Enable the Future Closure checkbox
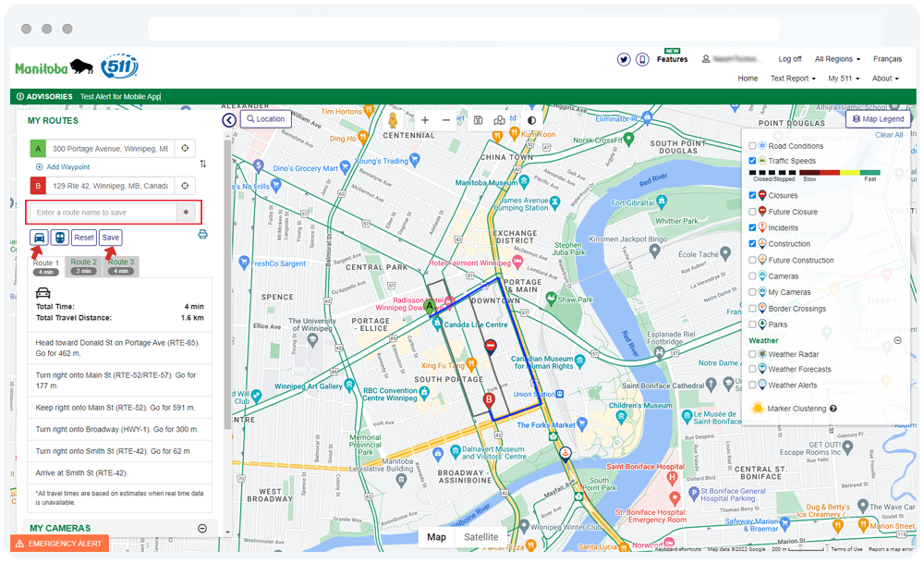924x563 pixels. click(x=752, y=212)
